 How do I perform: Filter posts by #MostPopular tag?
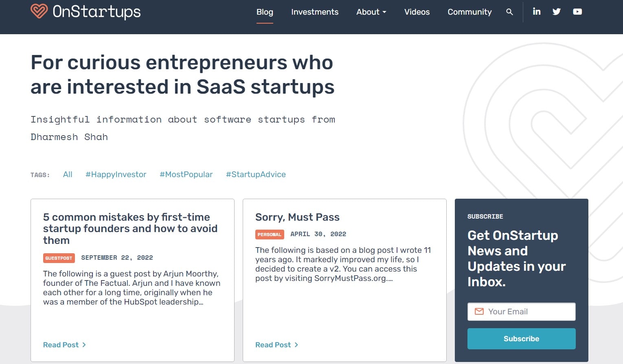(x=186, y=174)
